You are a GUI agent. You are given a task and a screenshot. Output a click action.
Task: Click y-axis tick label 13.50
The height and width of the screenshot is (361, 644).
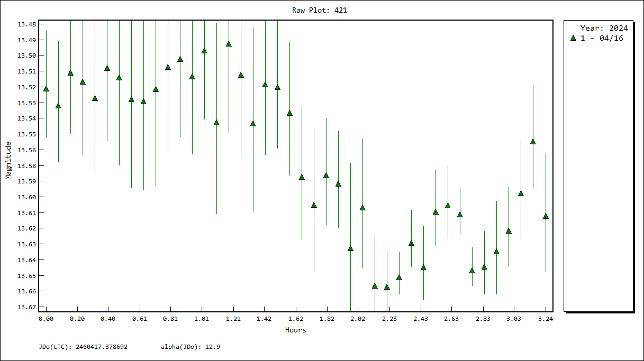26,56
